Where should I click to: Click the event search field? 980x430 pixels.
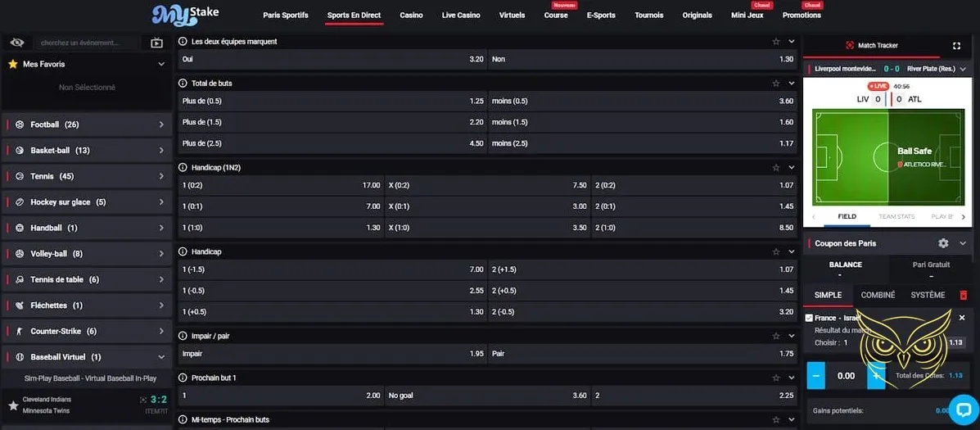tap(87, 43)
